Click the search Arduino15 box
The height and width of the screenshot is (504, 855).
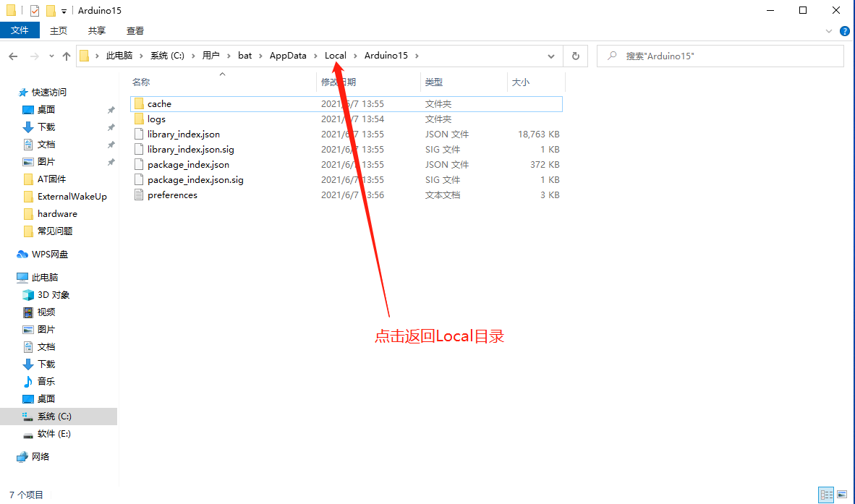pyautogui.click(x=720, y=56)
